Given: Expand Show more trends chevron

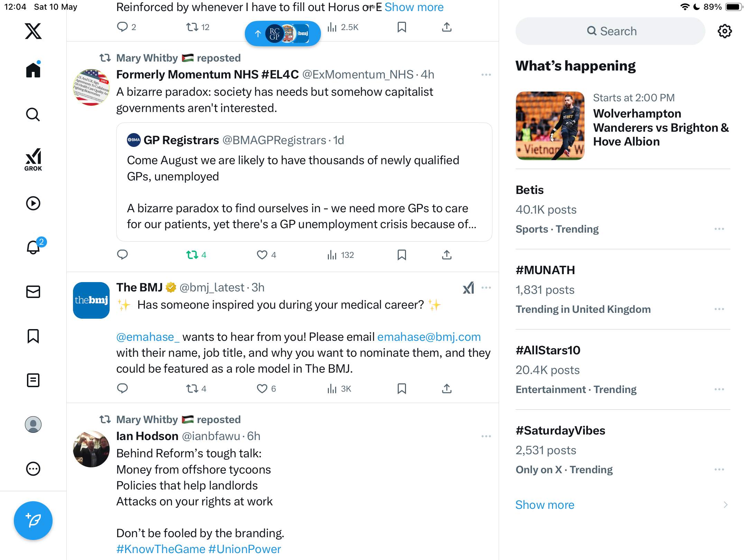Looking at the screenshot, I should (x=726, y=505).
